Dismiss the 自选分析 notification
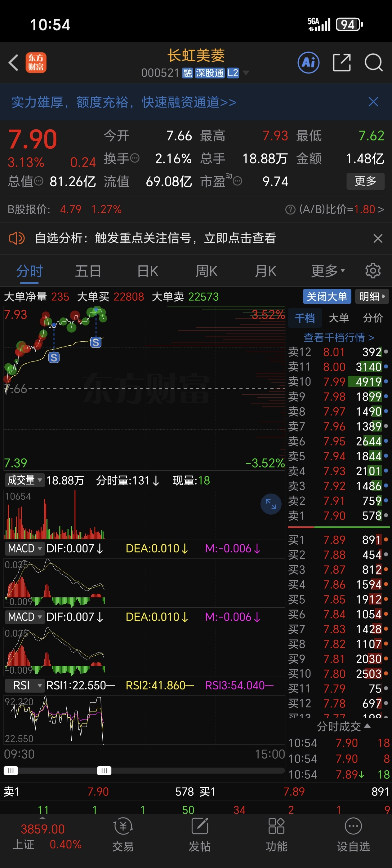Viewport: 392px width, 868px height. (x=378, y=238)
